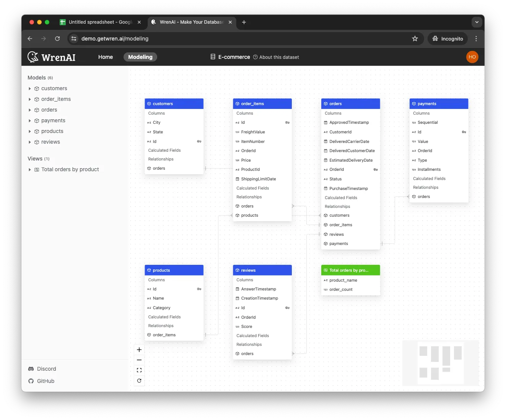Click the fit view icon on canvas controls
This screenshot has height=420, width=506.
(x=139, y=370)
